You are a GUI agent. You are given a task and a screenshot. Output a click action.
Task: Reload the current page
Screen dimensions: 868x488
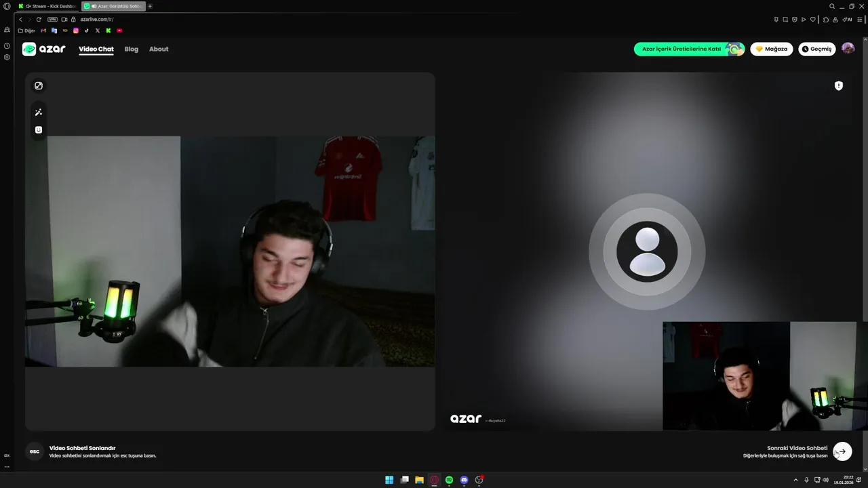pyautogui.click(x=39, y=20)
